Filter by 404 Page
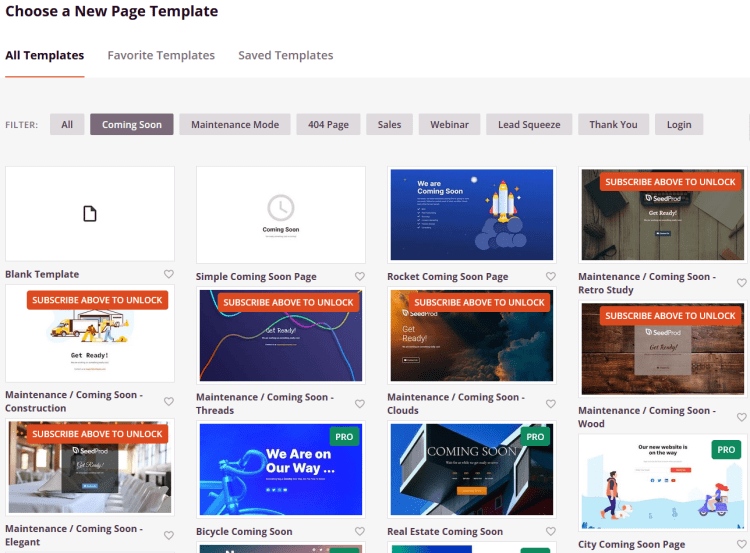This screenshot has width=750, height=553. point(328,124)
